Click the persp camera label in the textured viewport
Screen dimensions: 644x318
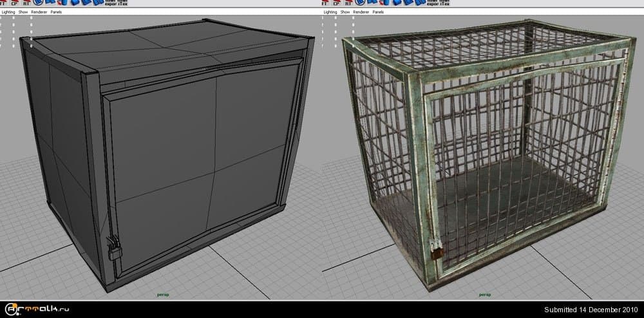tap(485, 295)
